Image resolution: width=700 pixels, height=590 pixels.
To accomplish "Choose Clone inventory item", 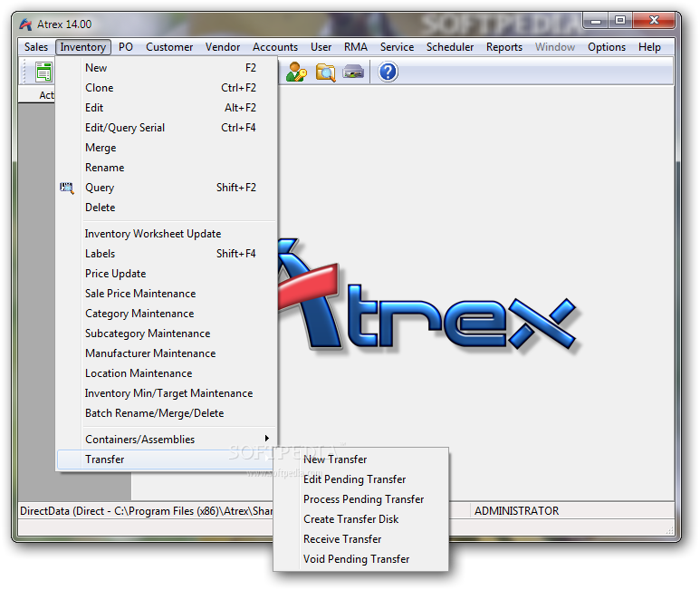I will point(166,88).
